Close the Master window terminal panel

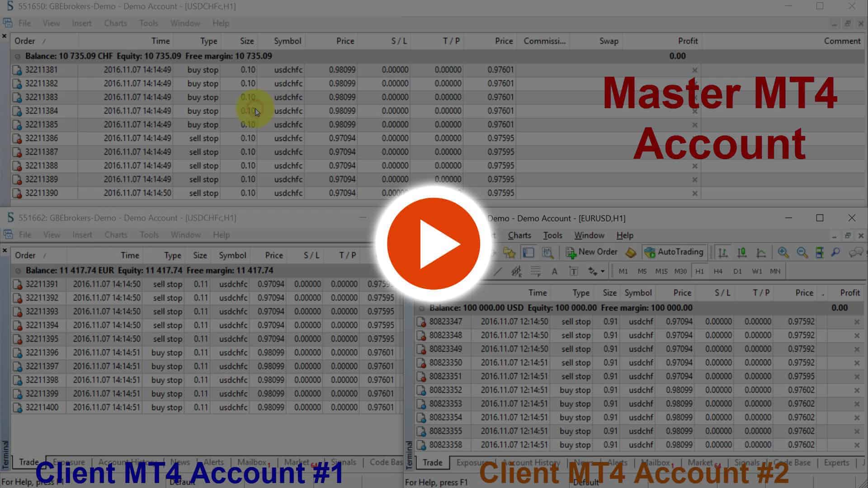coord(5,36)
